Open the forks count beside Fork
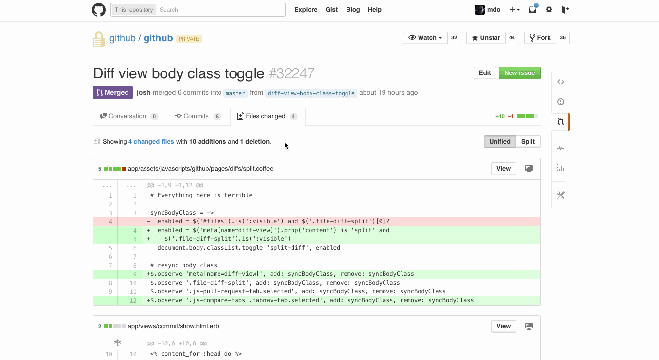659x360 pixels. (562, 38)
